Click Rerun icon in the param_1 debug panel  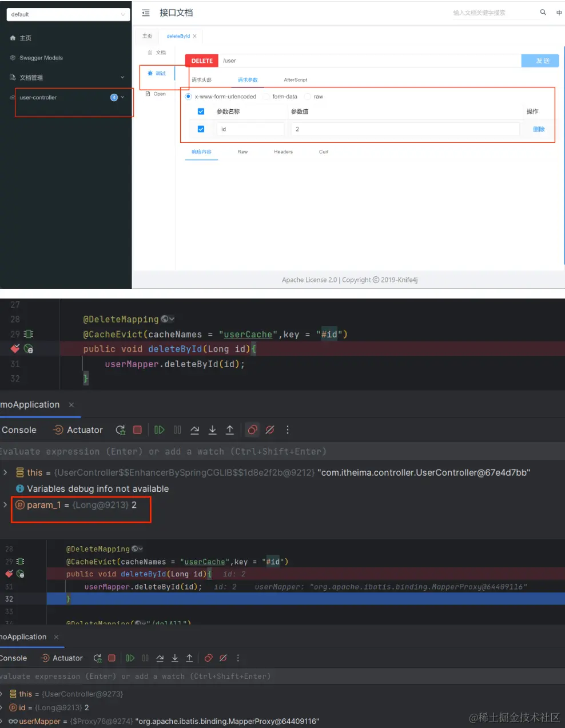coord(120,430)
